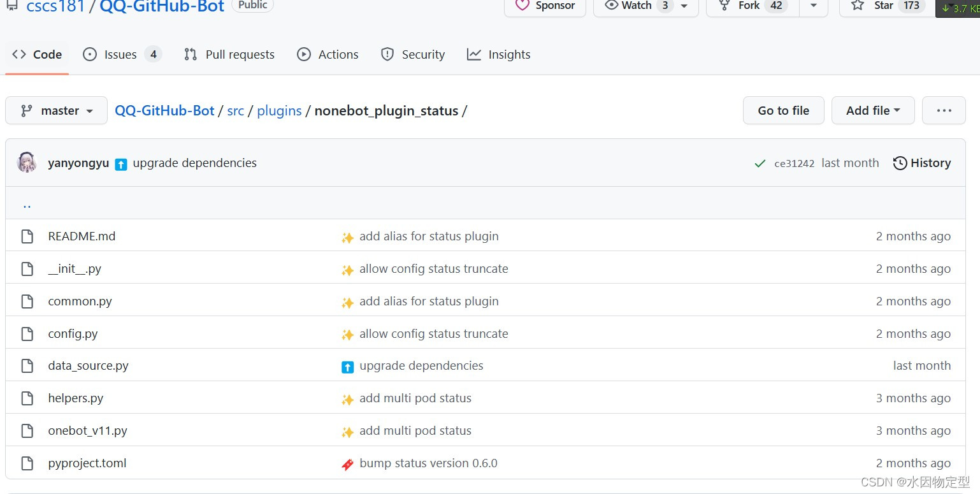The width and height of the screenshot is (980, 494).
Task: Open the onebot_v11.py file
Action: tap(87, 431)
